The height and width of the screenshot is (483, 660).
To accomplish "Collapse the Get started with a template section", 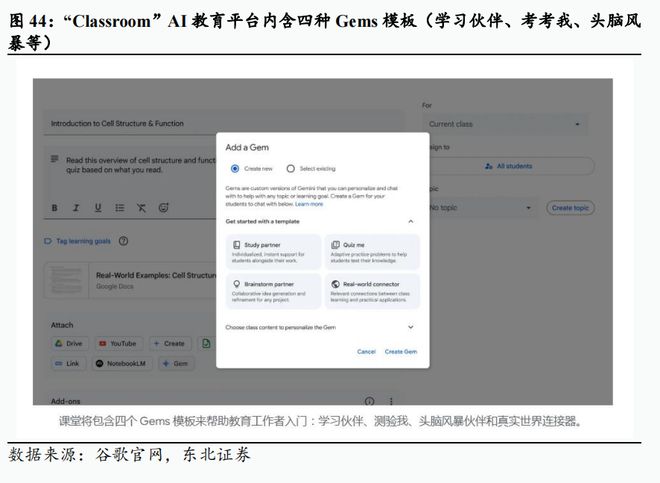I will (411, 221).
